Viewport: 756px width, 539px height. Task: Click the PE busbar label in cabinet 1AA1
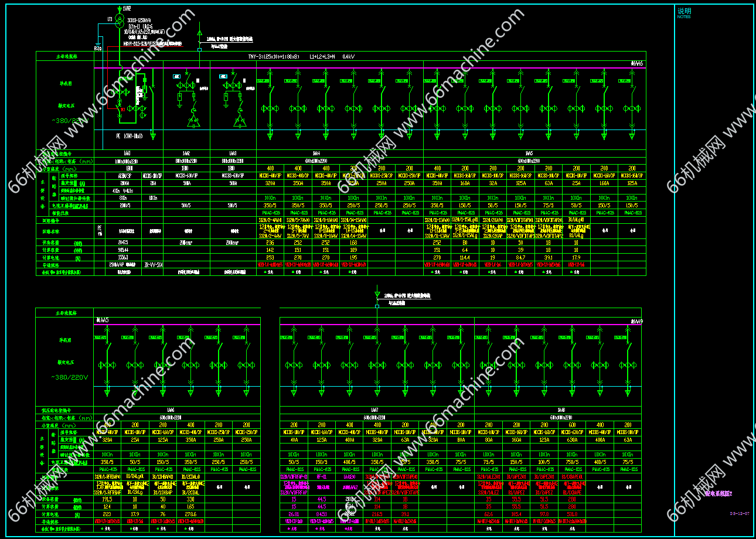130,135
